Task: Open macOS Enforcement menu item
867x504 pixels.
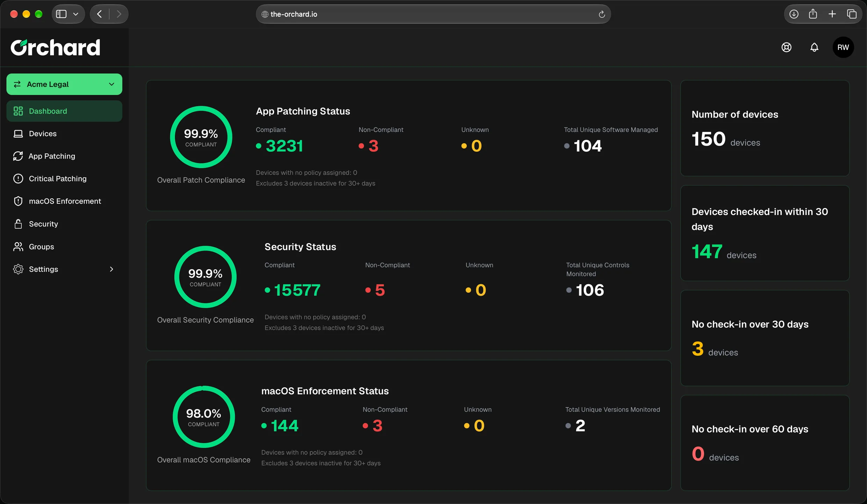Action: (65, 201)
